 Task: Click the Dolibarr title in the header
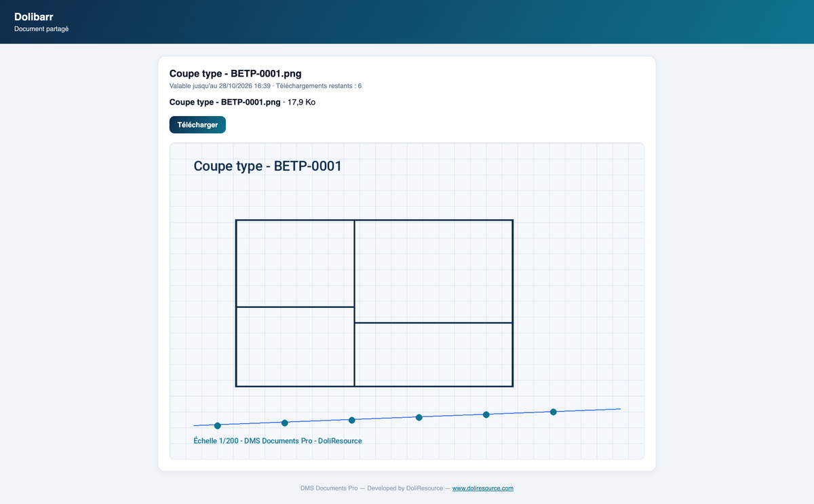[34, 16]
